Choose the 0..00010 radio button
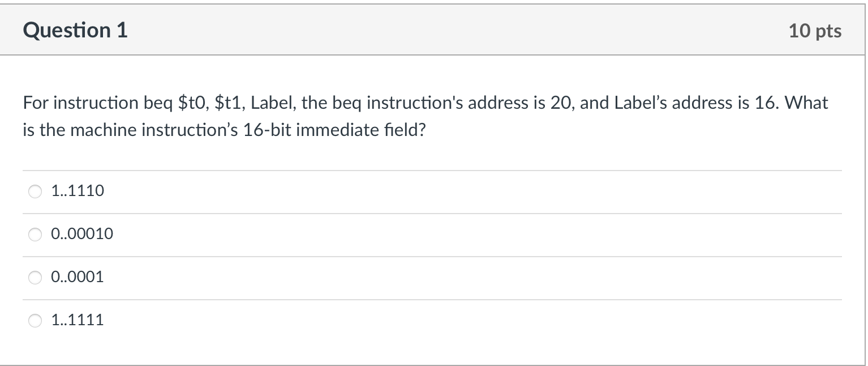Image resolution: width=868 pixels, height=366 pixels. [35, 234]
